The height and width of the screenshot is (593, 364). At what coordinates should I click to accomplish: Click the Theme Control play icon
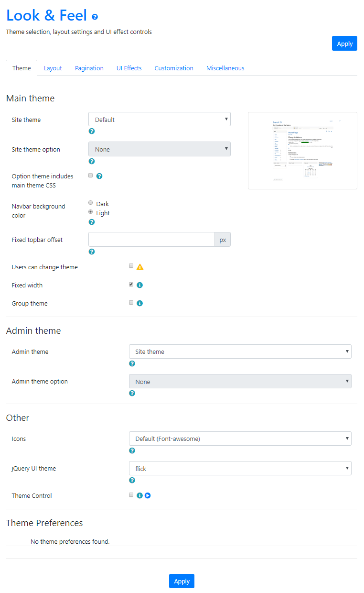click(x=148, y=495)
